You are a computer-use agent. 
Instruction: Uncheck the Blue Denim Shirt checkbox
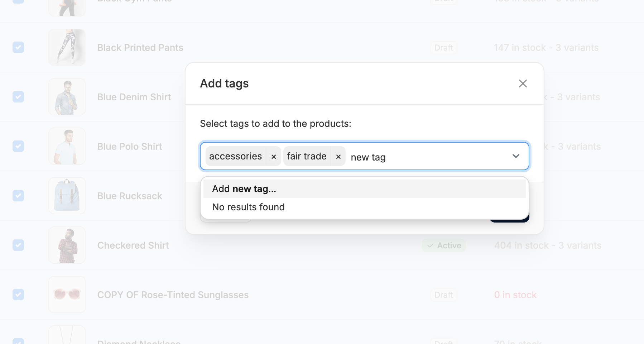pos(18,97)
